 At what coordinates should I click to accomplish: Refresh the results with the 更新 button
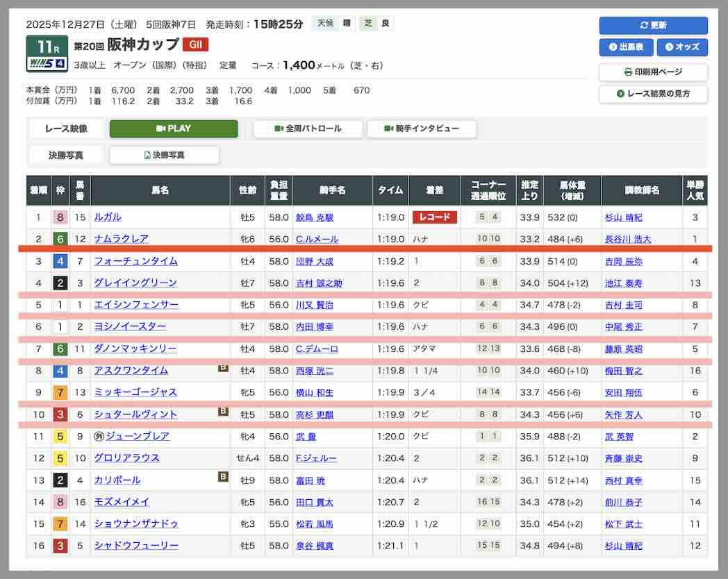[x=653, y=26]
